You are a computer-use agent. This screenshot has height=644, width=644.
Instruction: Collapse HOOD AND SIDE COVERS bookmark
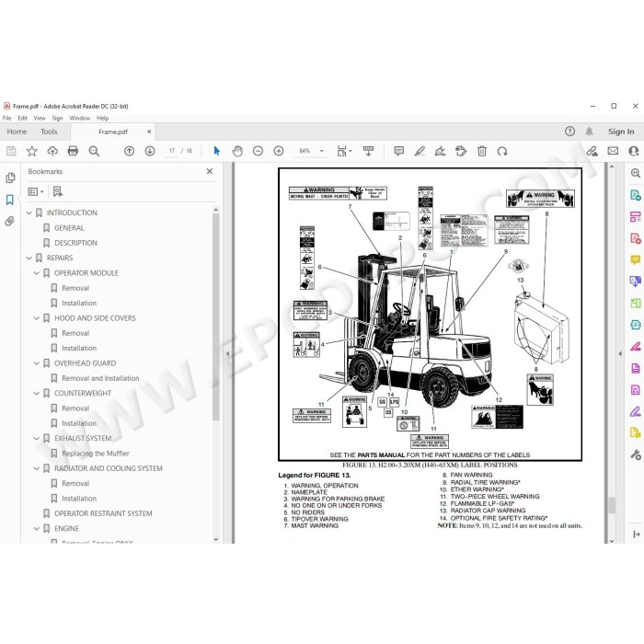tap(37, 318)
